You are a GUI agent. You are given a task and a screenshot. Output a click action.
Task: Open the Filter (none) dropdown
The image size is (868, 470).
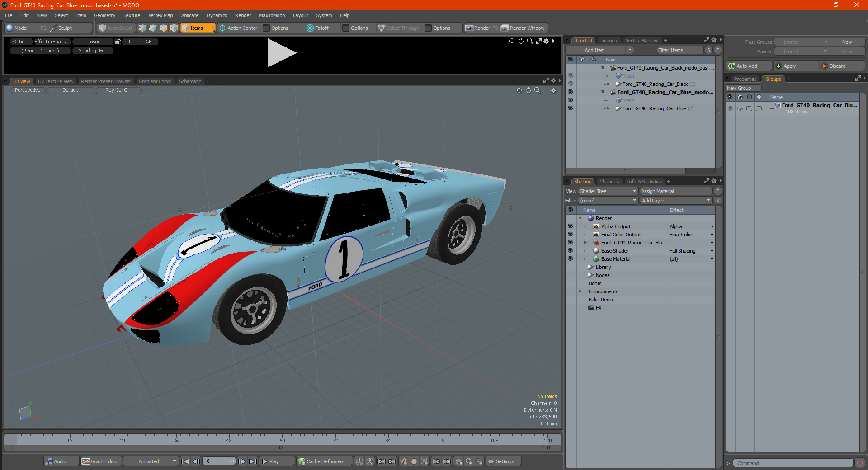608,201
